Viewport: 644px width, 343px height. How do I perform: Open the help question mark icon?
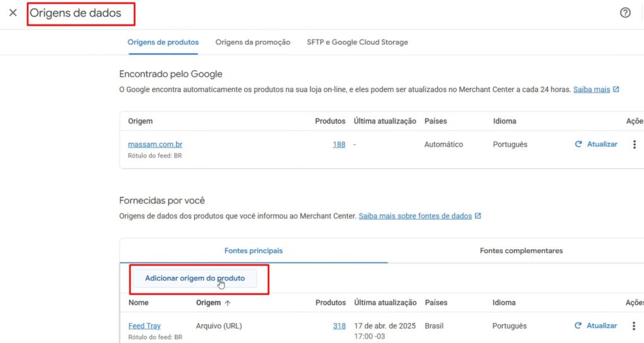coord(625,13)
